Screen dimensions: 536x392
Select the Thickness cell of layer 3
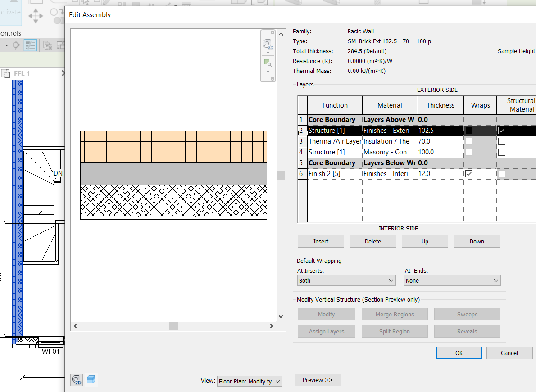(440, 141)
